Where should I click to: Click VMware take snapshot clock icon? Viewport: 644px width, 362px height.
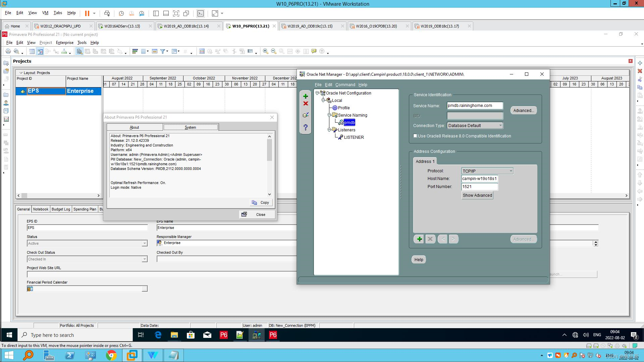pos(121,13)
